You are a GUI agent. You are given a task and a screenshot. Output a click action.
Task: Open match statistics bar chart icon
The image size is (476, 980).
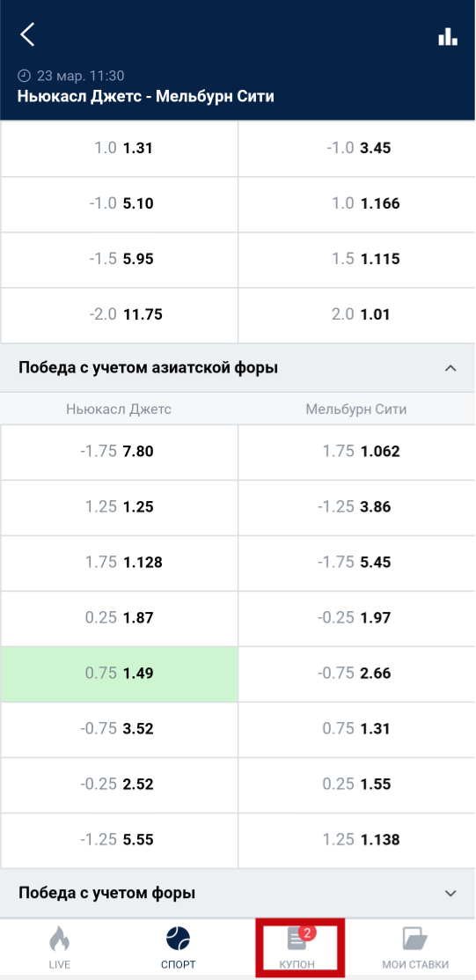tap(447, 36)
